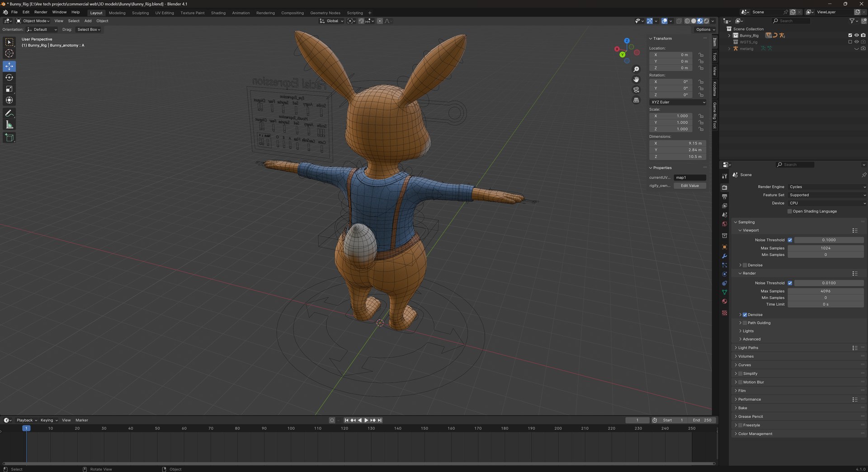Screen dimensions: 868x472
Task: Open the View Layer properties icon
Action: (725, 206)
